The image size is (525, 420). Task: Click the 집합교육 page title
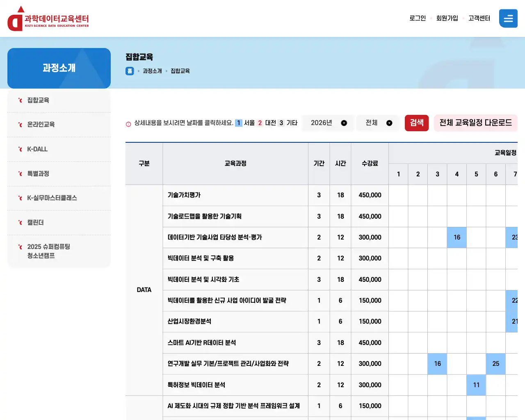[x=139, y=57]
